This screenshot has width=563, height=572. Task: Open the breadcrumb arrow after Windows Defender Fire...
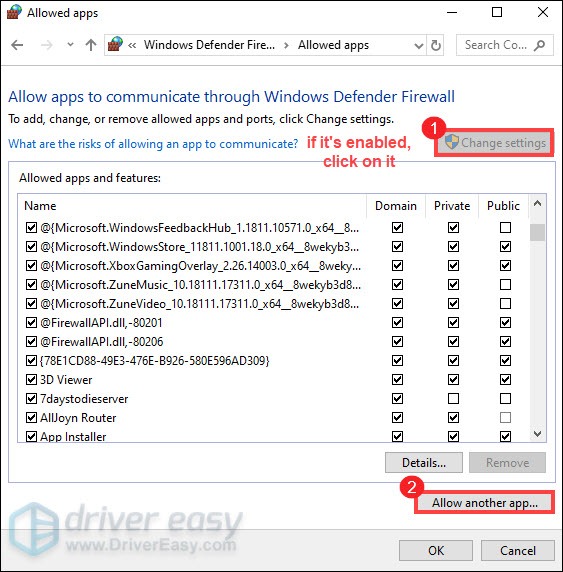pyautogui.click(x=286, y=46)
